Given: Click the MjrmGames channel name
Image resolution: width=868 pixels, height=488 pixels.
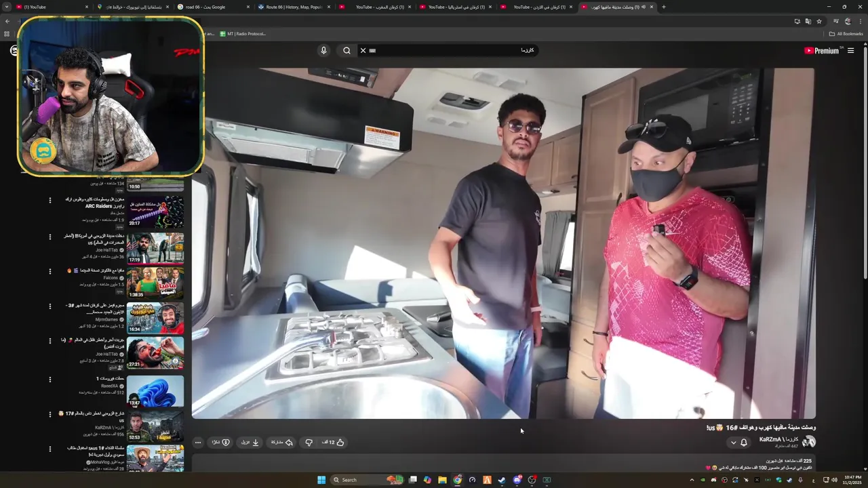Looking at the screenshot, I should click(x=107, y=319).
